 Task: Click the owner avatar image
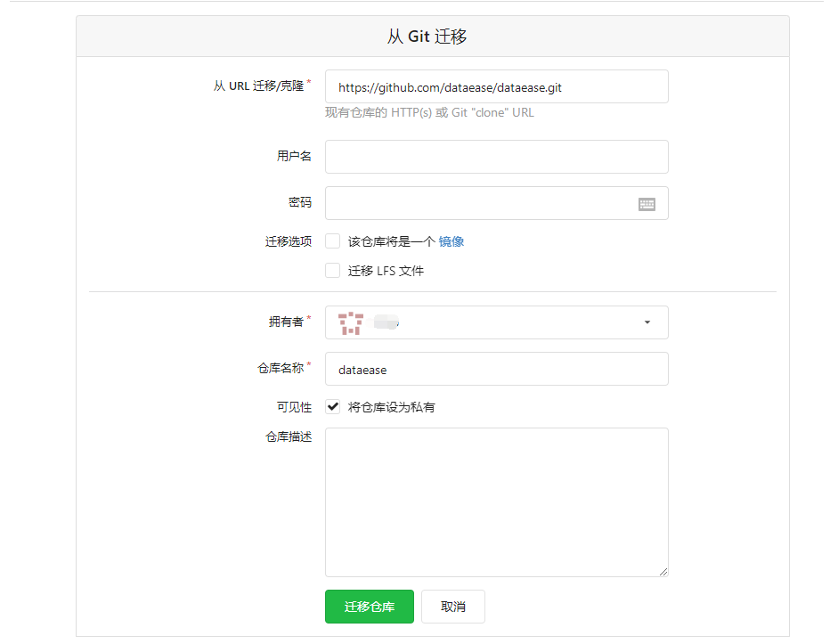coord(351,322)
